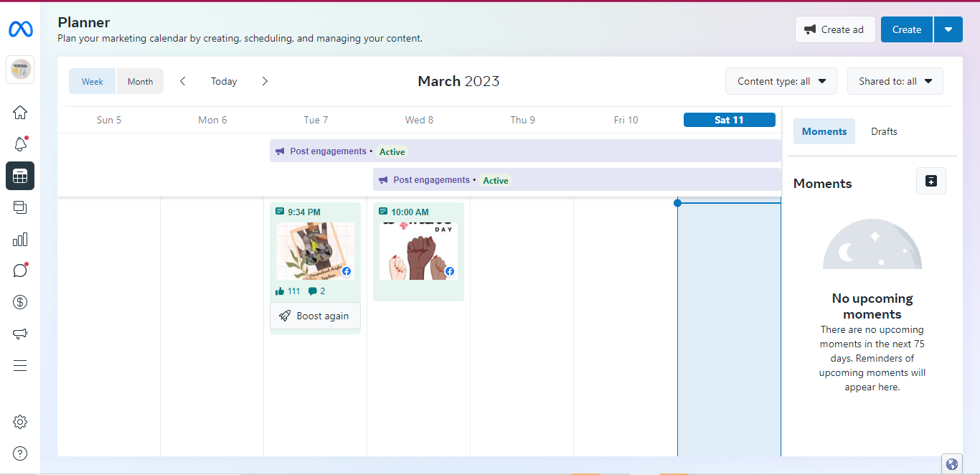Select the Drafts tab

click(884, 131)
